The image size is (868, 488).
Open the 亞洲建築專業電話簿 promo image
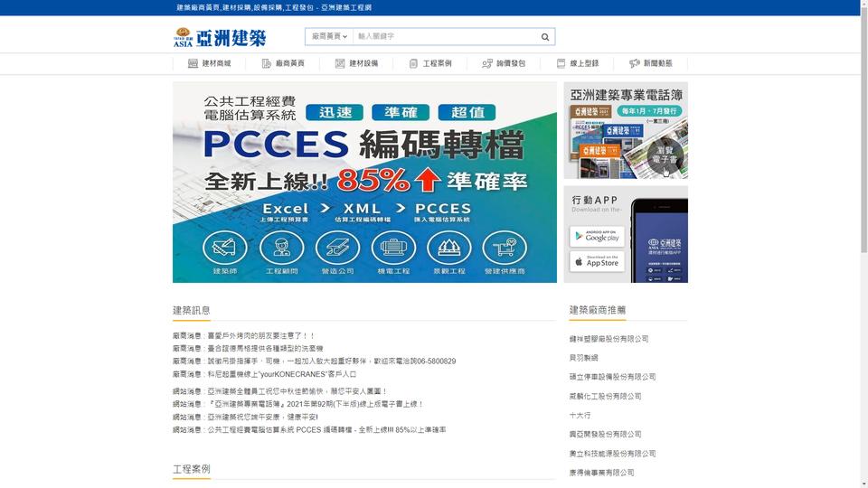626,130
